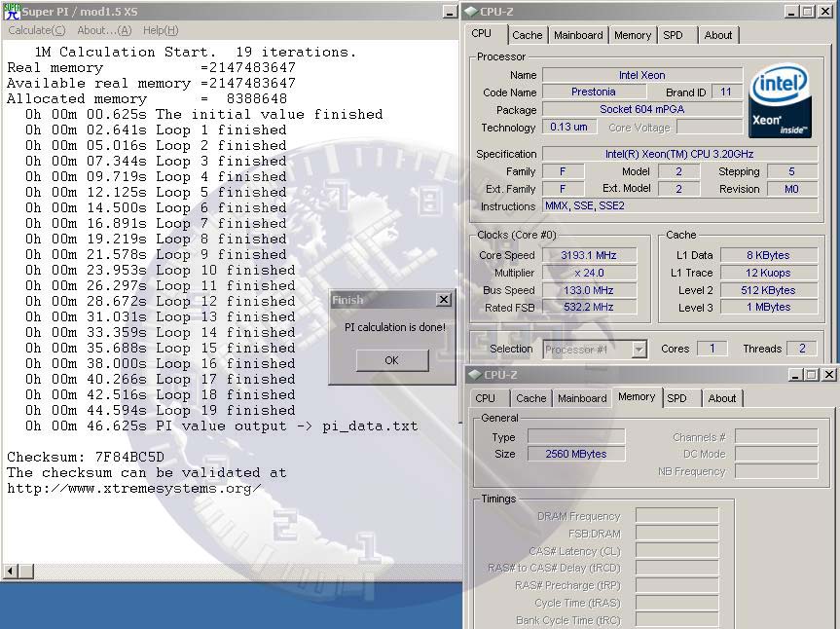
Task: Click the Brand ID value 11
Action: tap(726, 92)
